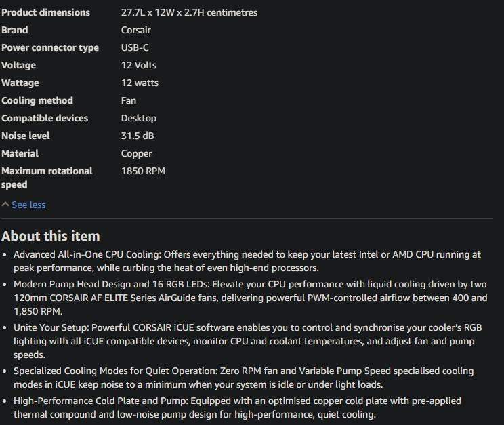
Task: Click the Power connector type label
Action: click(x=50, y=47)
